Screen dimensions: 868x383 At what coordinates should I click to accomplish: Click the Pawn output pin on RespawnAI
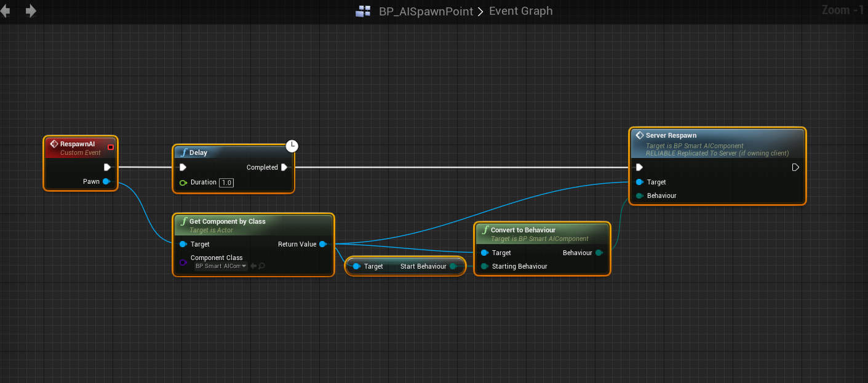click(x=106, y=181)
